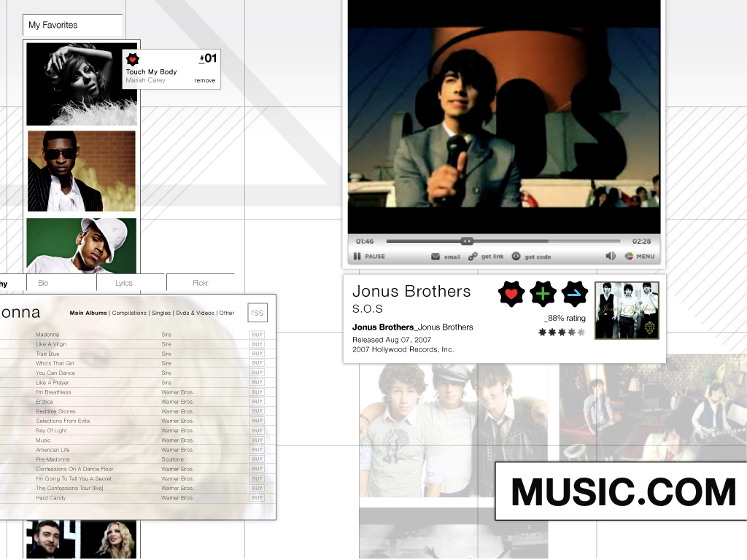
Task: Click the rss feed icon
Action: pyautogui.click(x=258, y=313)
